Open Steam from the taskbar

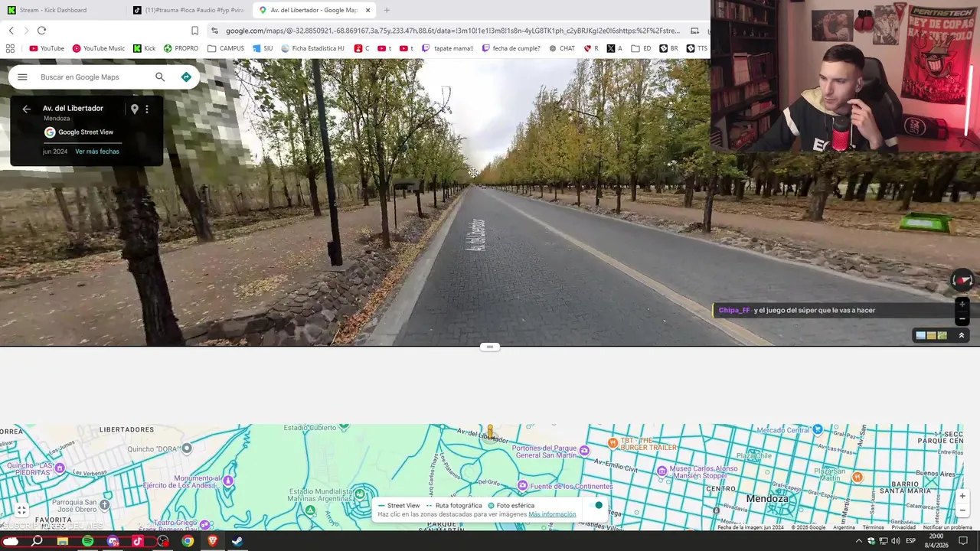click(237, 541)
